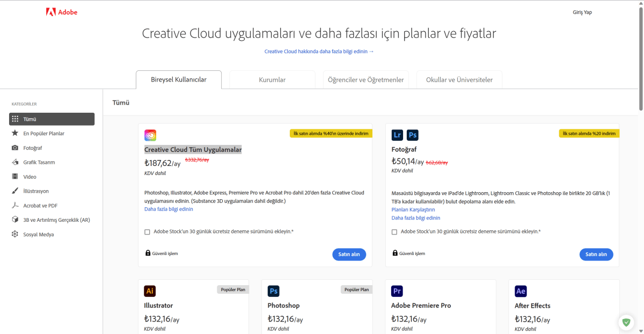Image resolution: width=644 pixels, height=334 pixels.
Task: Click the cube icon for 3B ve Artırılmış Gerçeklik
Action: pyautogui.click(x=15, y=220)
